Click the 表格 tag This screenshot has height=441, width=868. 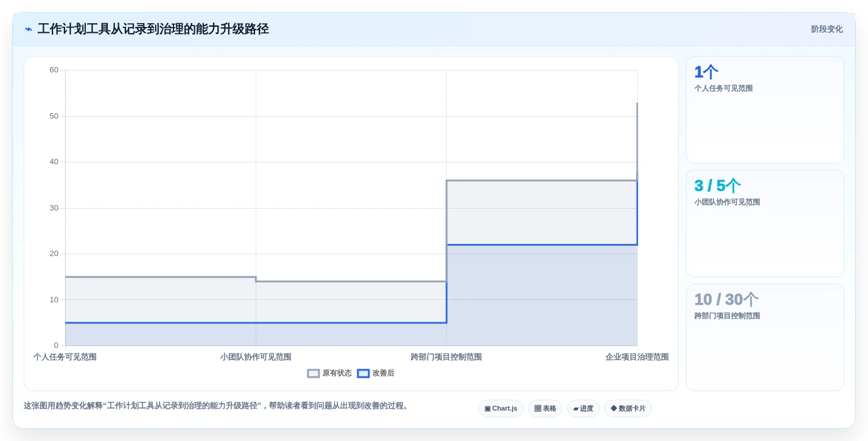pyautogui.click(x=545, y=409)
